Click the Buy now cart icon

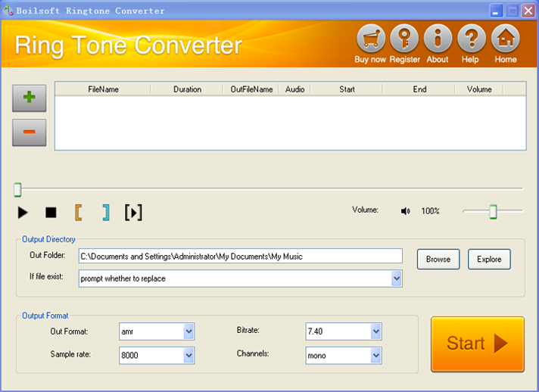pyautogui.click(x=371, y=38)
